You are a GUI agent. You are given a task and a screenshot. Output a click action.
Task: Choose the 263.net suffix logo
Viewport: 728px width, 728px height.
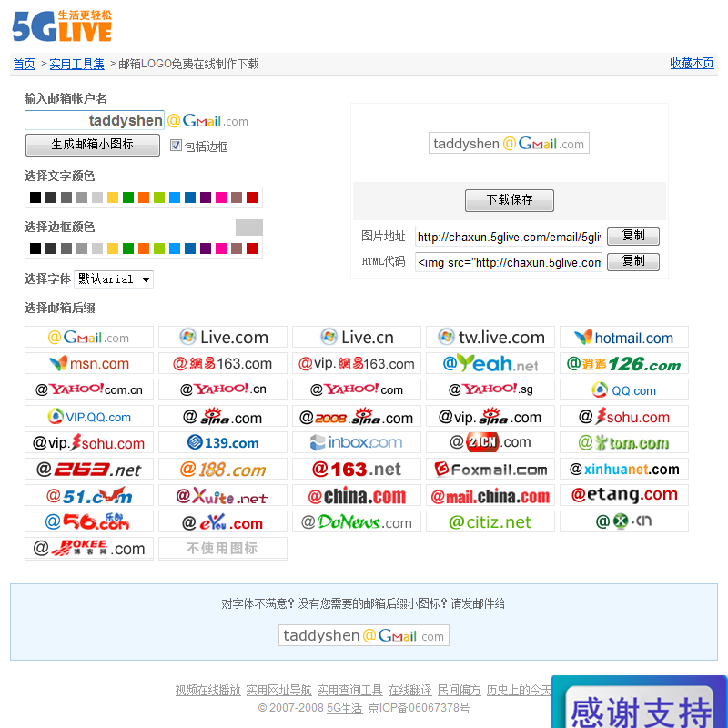88,470
